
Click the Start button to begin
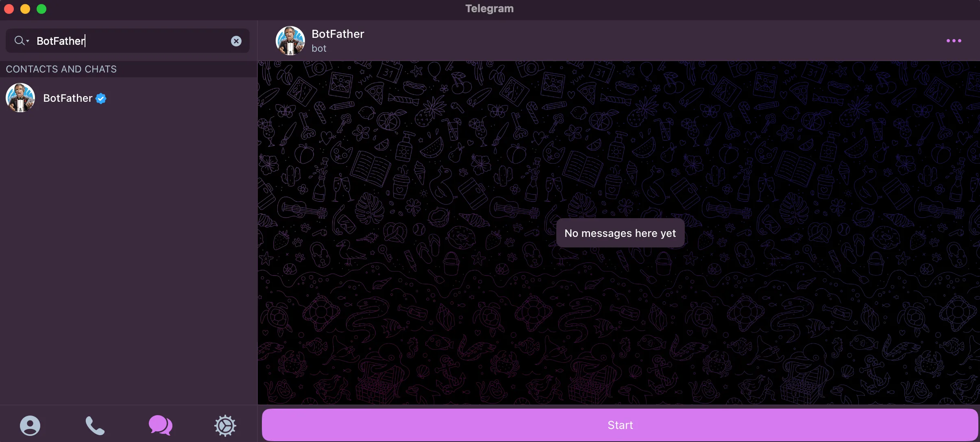coord(620,425)
